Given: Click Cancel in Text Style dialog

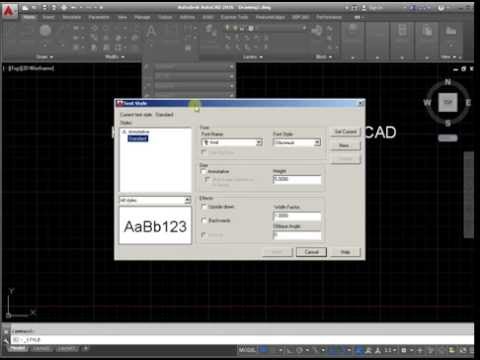Looking at the screenshot, I should click(x=311, y=252).
